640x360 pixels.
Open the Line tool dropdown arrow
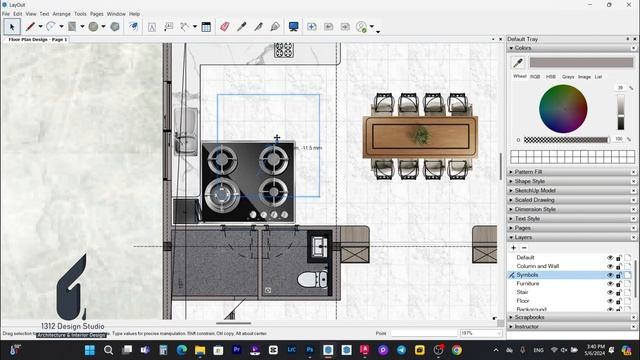40,27
